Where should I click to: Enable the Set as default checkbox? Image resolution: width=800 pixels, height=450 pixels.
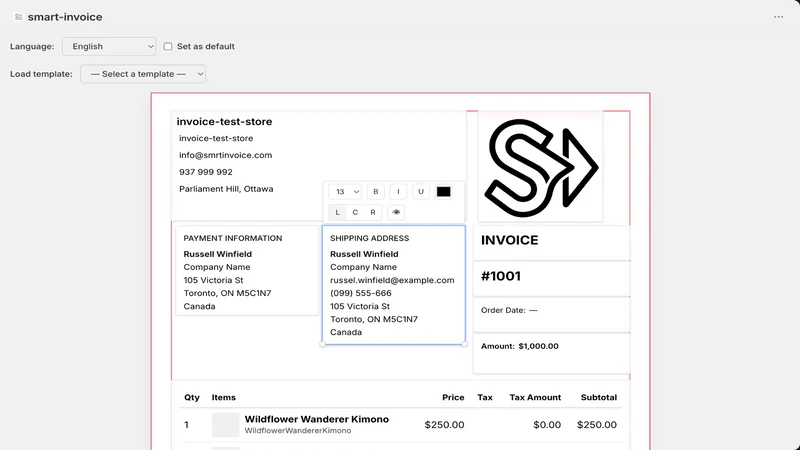pos(168,46)
